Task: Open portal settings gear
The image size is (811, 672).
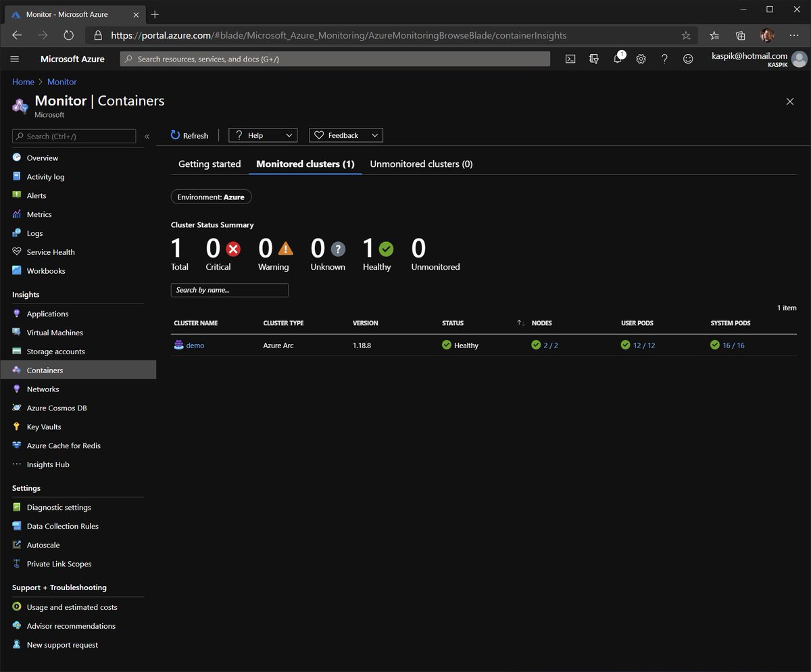Action: (641, 59)
